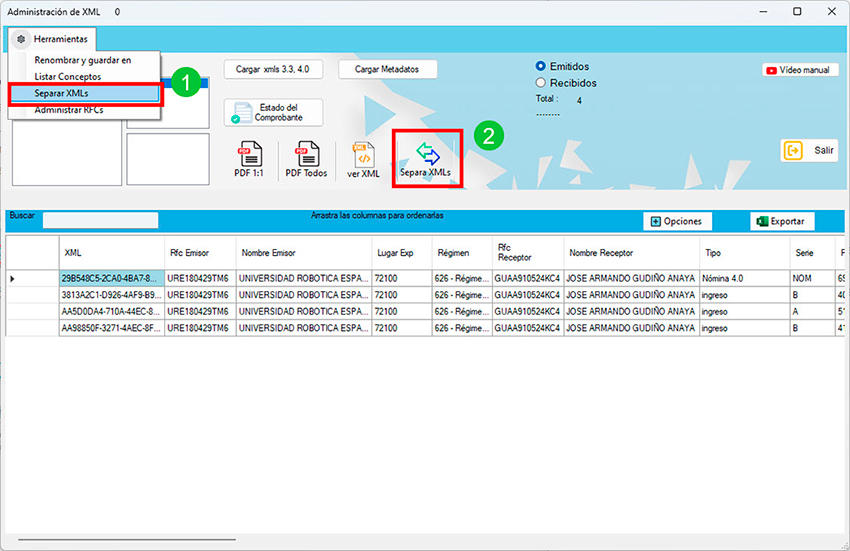The image size is (850, 551).
Task: Select Listar Conceptos menu entry
Action: (x=68, y=77)
